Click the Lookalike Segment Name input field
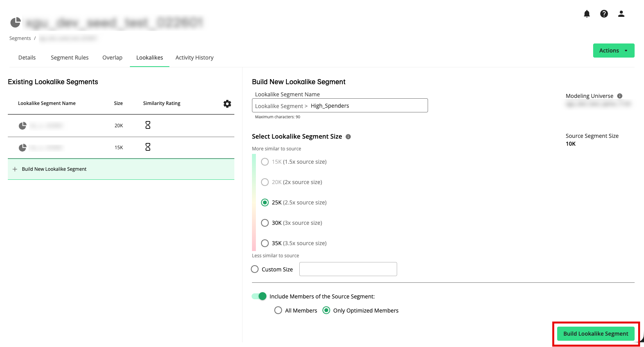644x347 pixels. coord(368,106)
